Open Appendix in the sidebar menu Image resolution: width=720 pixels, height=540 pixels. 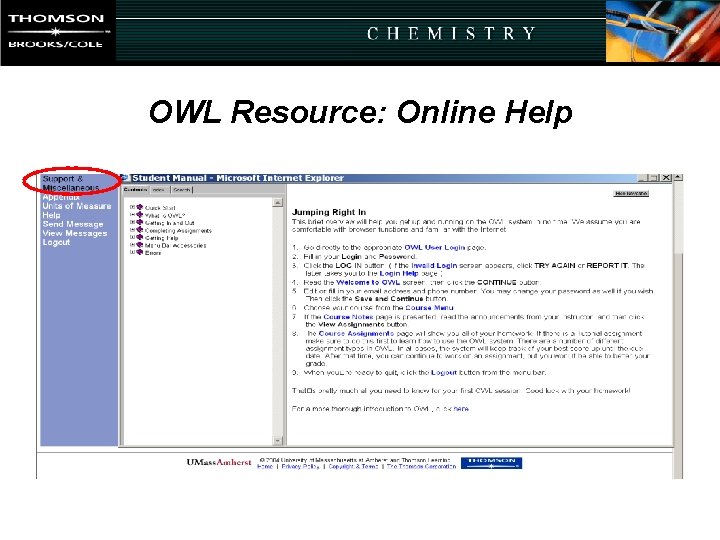click(61, 197)
